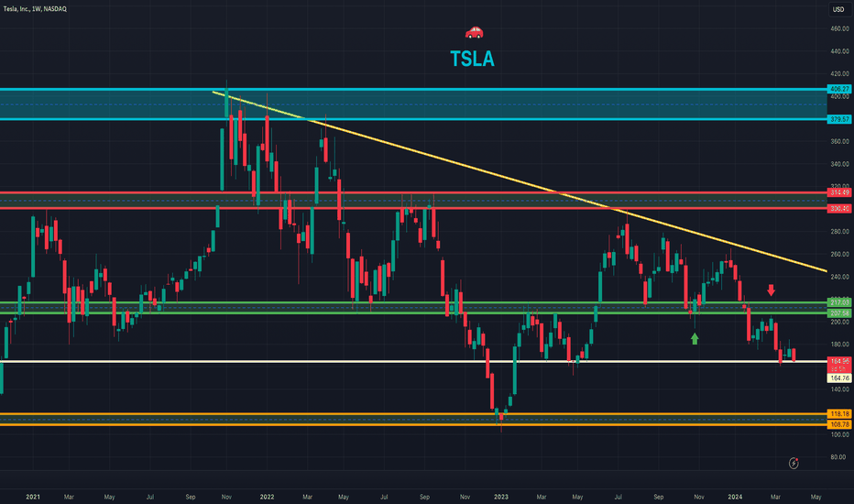
Task: Click the 440.00 price axis value
Action: pyautogui.click(x=839, y=51)
